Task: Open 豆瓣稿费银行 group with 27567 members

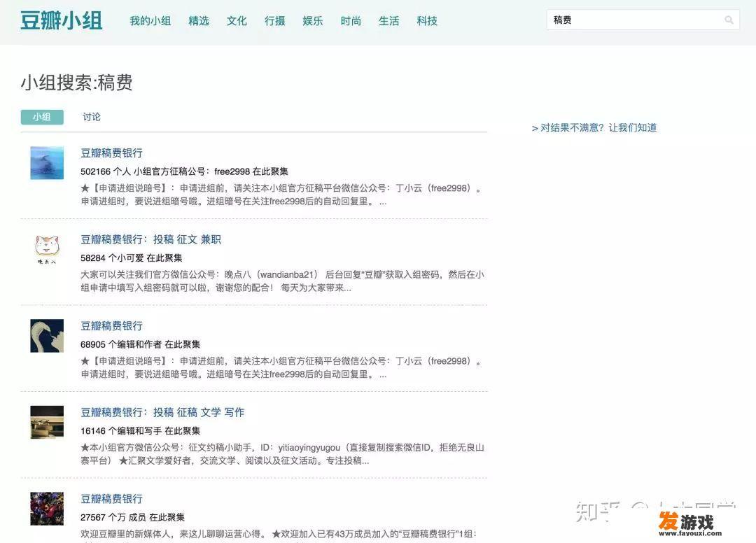Action: 111,499
